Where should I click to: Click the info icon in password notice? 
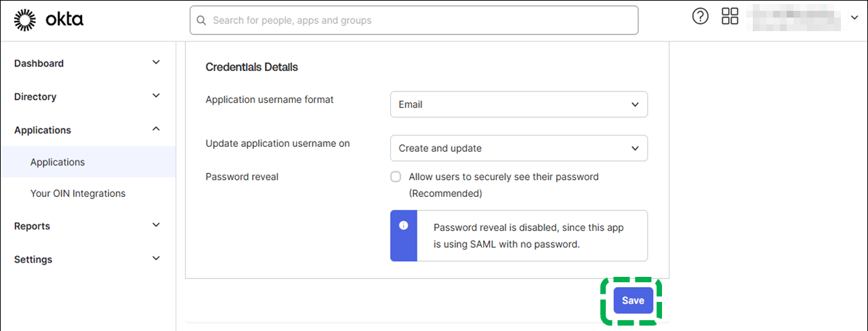point(403,225)
